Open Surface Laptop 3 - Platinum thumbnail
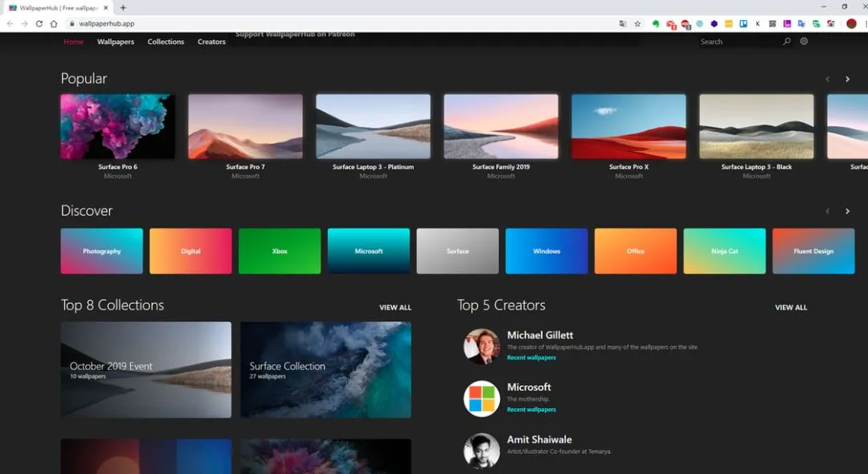 (x=373, y=126)
